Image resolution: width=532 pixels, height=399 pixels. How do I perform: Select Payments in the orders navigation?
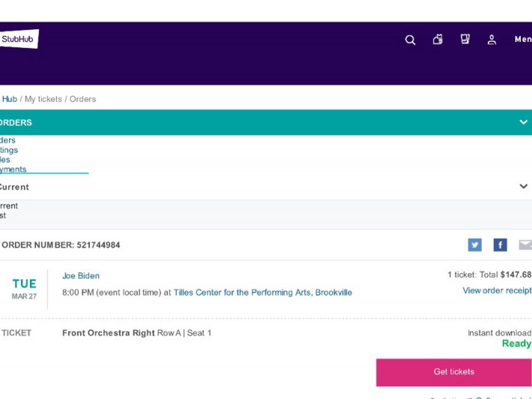pyautogui.click(x=13, y=169)
